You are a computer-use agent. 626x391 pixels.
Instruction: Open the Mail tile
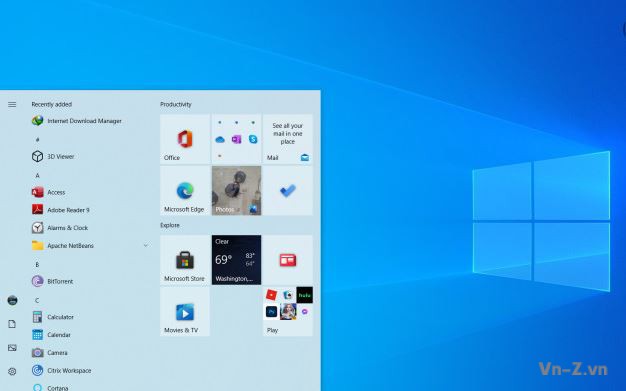pos(288,139)
